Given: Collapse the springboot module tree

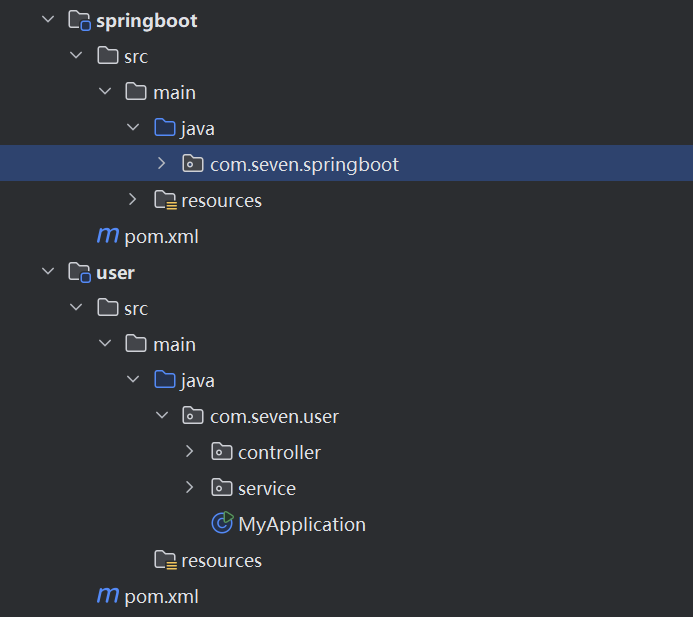Looking at the screenshot, I should (47, 20).
